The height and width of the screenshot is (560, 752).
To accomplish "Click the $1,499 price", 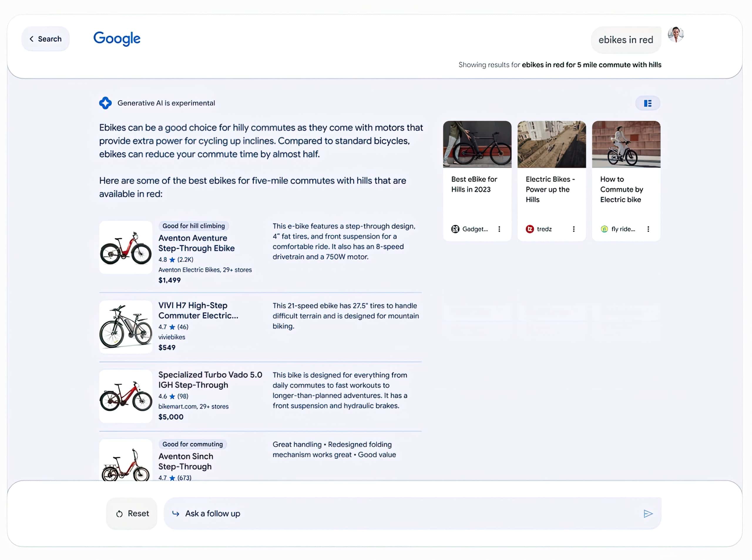I will 169,280.
